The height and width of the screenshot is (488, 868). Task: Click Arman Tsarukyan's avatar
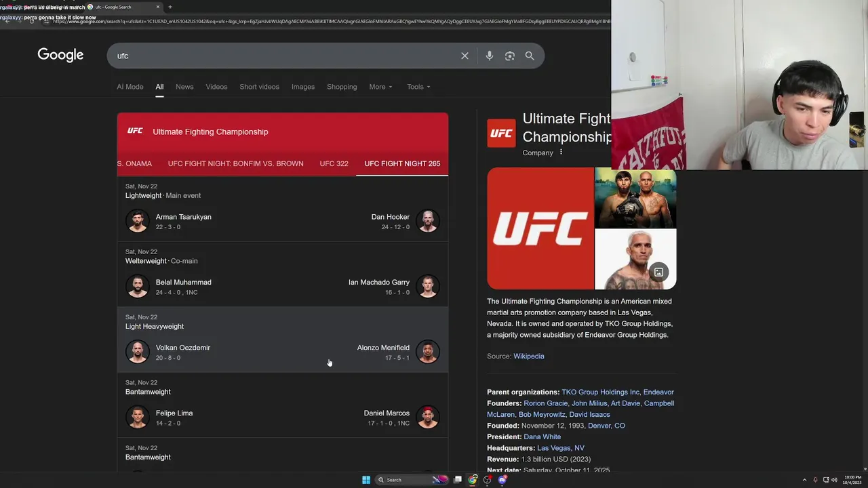click(137, 221)
